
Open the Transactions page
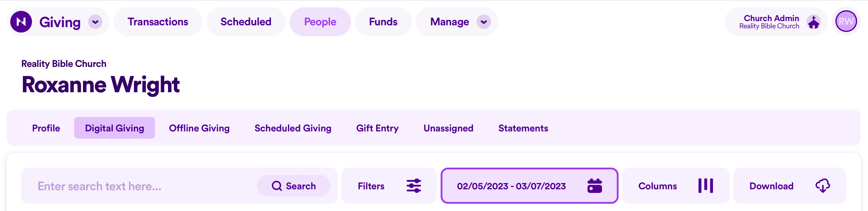click(158, 21)
